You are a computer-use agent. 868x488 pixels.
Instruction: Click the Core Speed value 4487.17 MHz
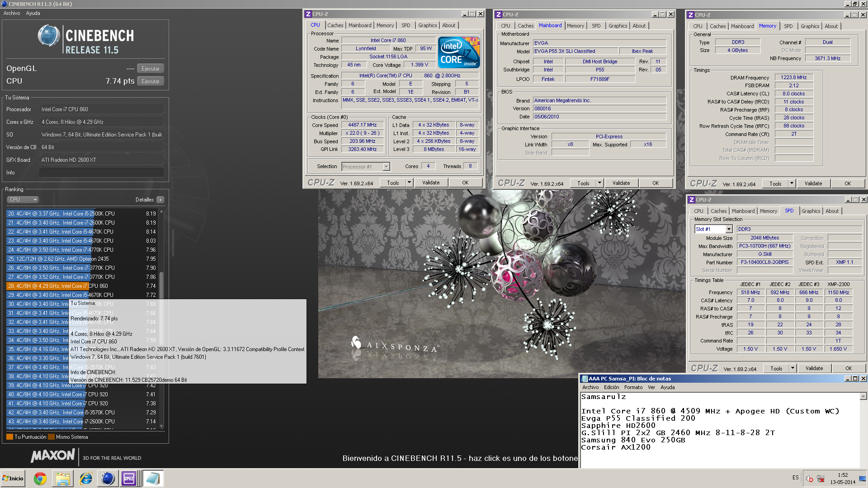[x=362, y=125]
